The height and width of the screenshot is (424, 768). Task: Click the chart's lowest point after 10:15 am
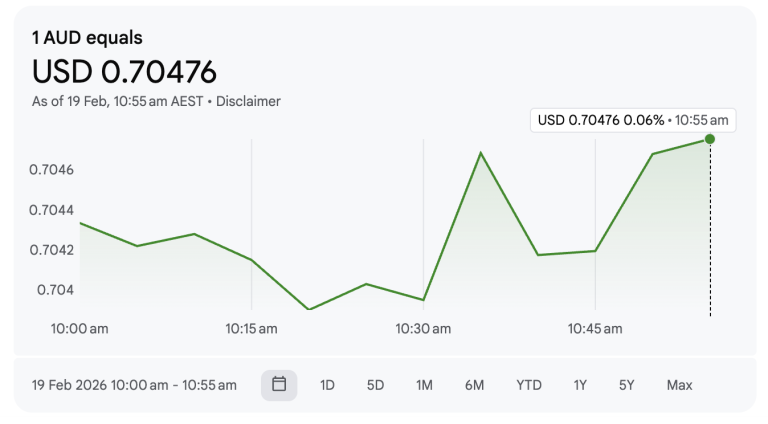[x=309, y=309]
